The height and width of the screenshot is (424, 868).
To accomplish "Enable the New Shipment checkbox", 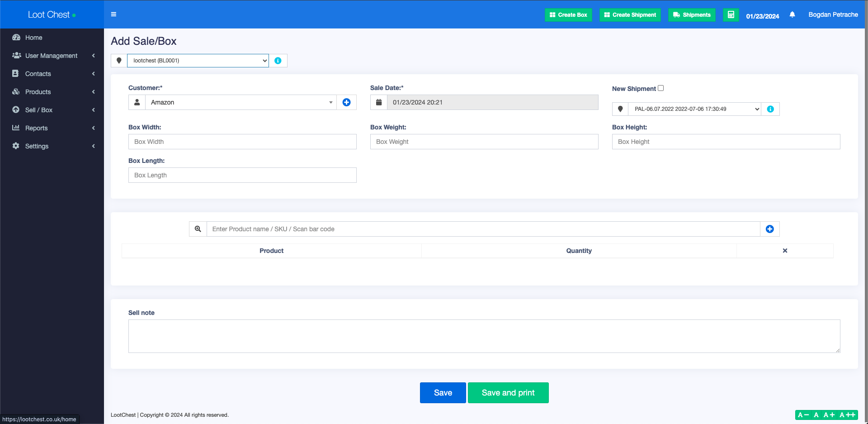I will click(660, 88).
